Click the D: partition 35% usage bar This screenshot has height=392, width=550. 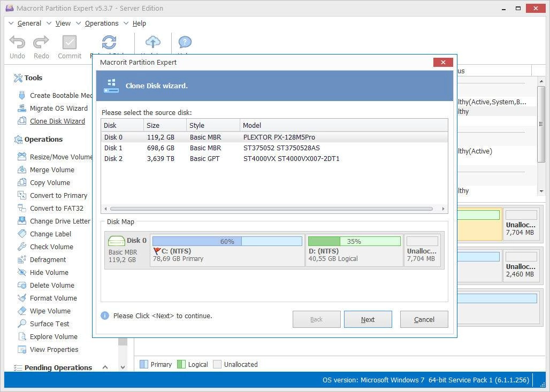[354, 241]
